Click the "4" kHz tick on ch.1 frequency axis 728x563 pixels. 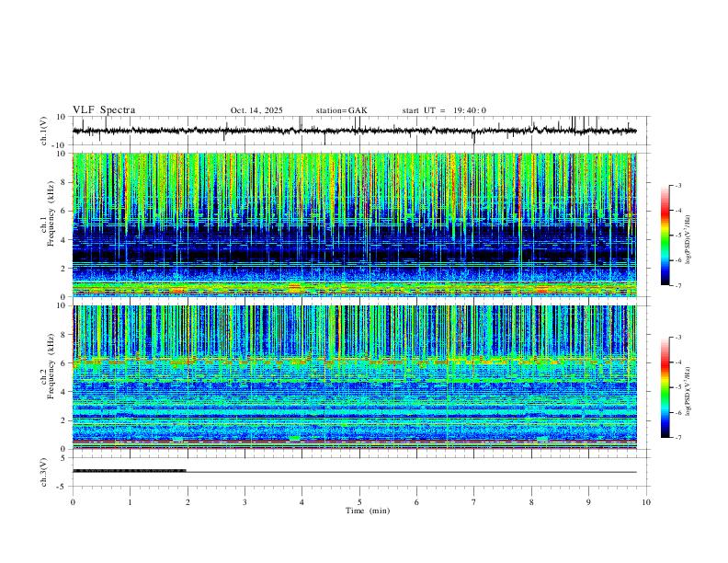click(x=63, y=240)
